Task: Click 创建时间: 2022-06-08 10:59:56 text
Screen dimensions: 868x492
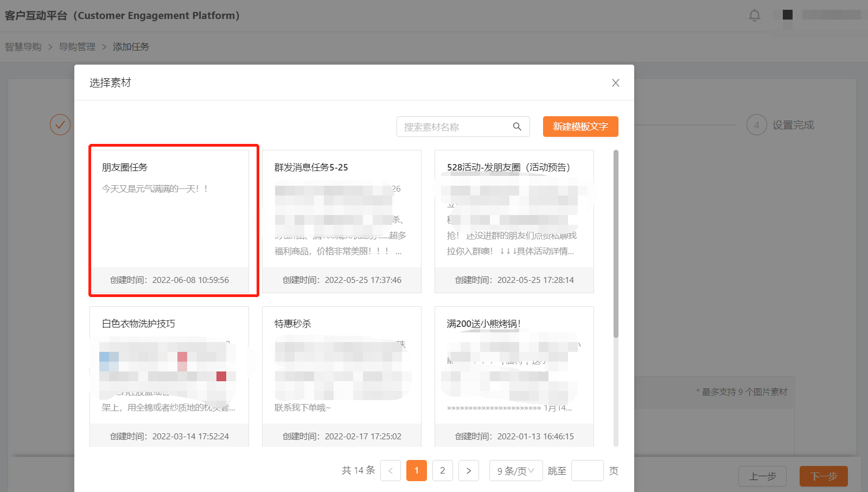Action: click(x=169, y=280)
